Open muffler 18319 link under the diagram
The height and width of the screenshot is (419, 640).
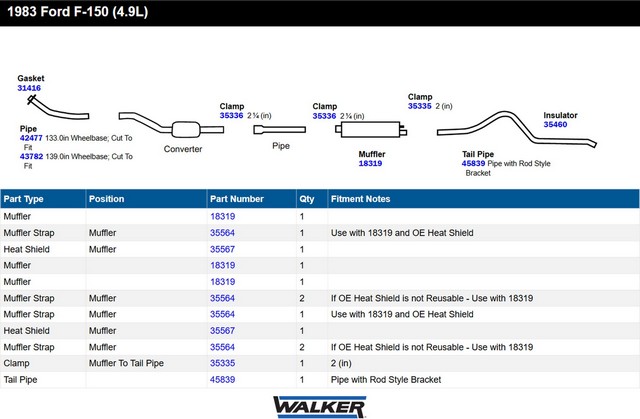click(x=370, y=163)
